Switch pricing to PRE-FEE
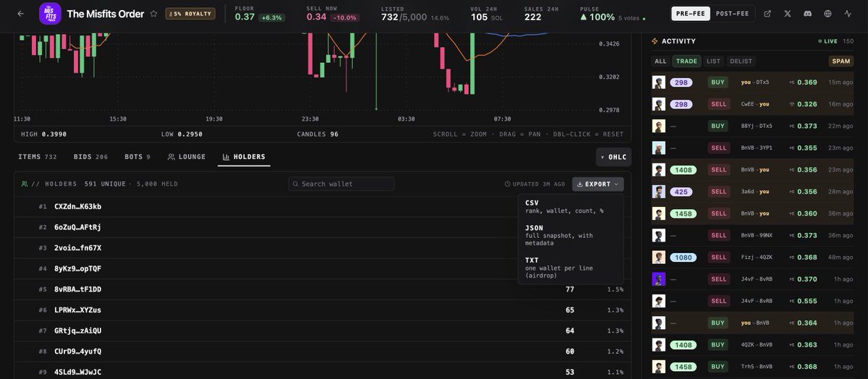This screenshot has height=379, width=868. point(691,14)
